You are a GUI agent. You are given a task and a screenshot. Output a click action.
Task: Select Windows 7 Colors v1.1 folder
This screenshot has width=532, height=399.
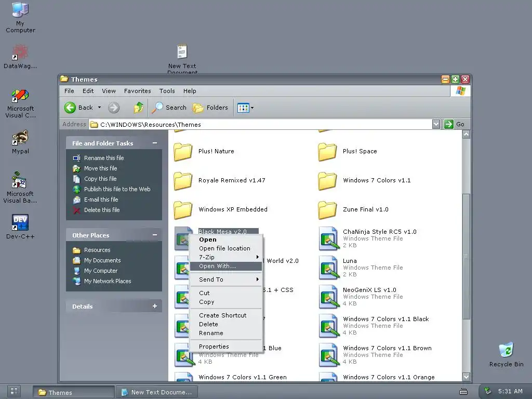(x=364, y=181)
